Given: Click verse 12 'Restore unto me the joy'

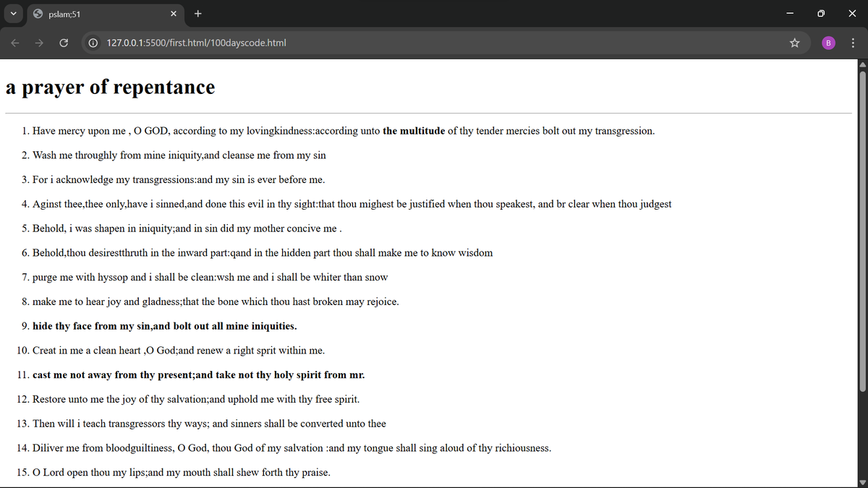Looking at the screenshot, I should pos(196,399).
